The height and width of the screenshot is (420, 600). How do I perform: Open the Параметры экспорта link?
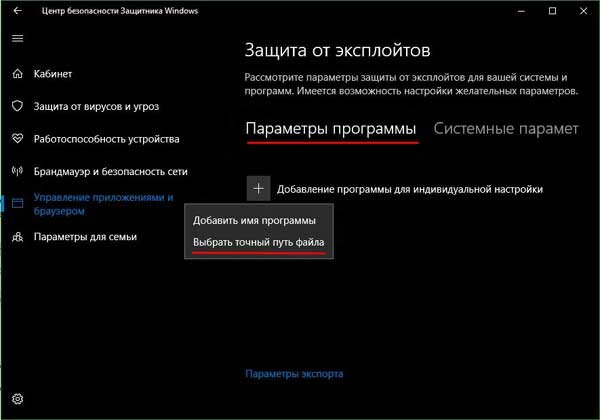(x=294, y=374)
